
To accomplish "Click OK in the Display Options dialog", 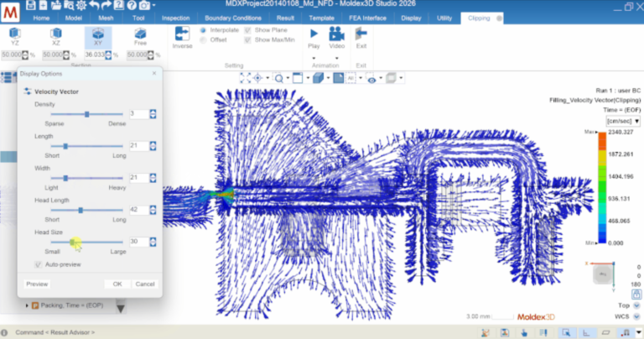I will [117, 284].
